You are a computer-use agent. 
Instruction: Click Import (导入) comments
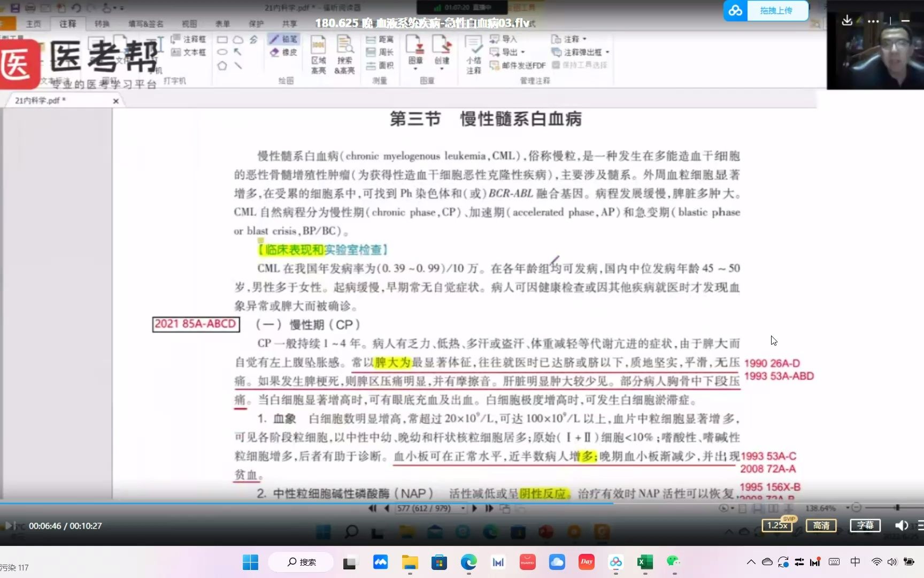tap(504, 39)
